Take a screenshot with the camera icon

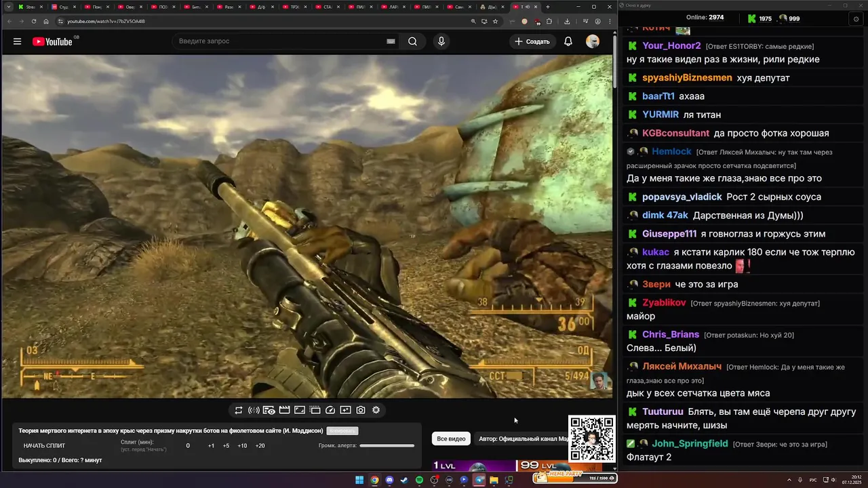tap(361, 410)
